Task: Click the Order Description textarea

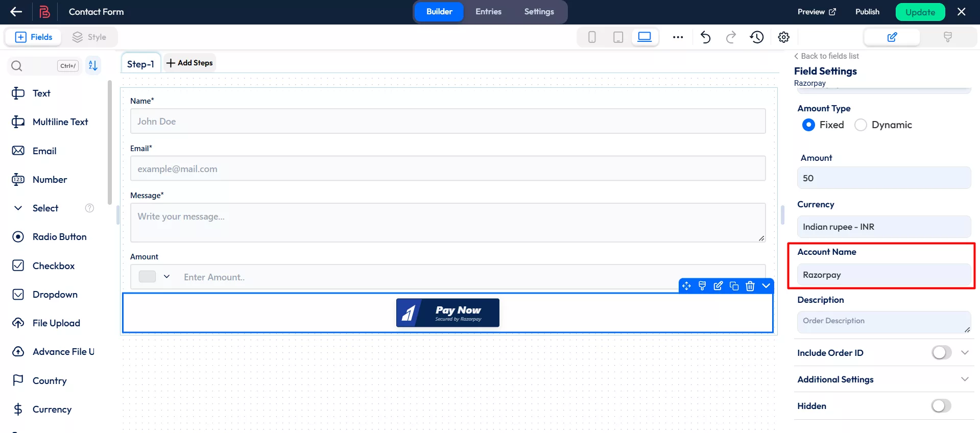Action: (x=884, y=322)
